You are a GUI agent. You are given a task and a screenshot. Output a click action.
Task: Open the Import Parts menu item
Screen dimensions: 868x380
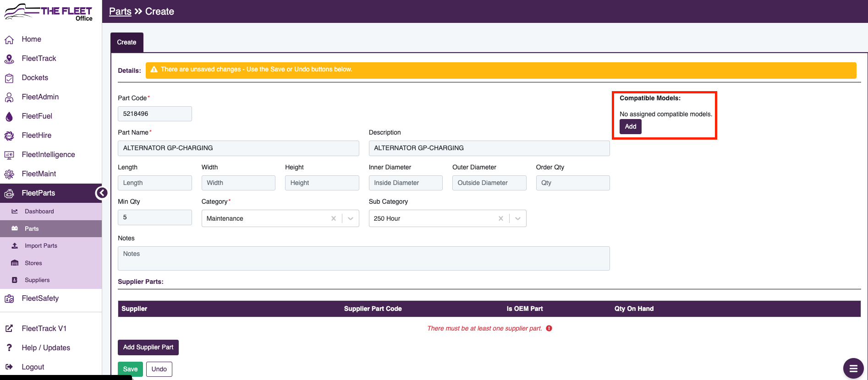tap(41, 246)
